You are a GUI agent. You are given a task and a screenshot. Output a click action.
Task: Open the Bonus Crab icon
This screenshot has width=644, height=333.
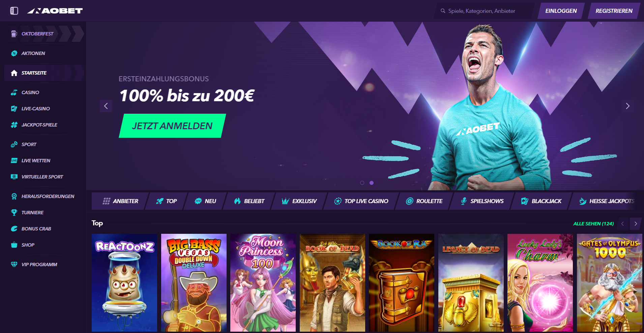(14, 229)
